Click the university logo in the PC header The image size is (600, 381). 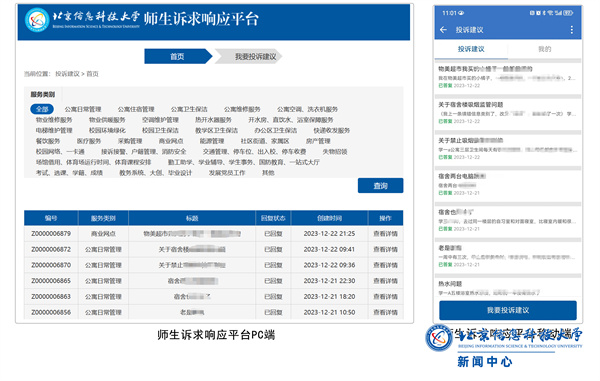click(37, 20)
